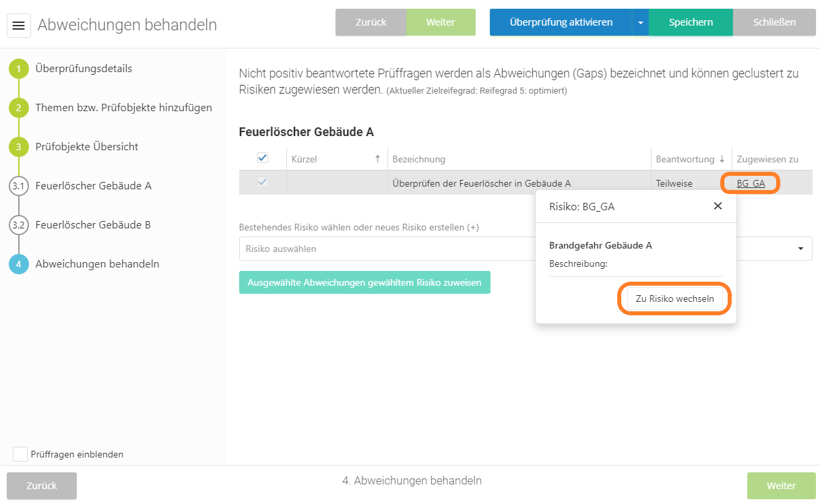Open the BG_GA risk link

click(x=751, y=183)
